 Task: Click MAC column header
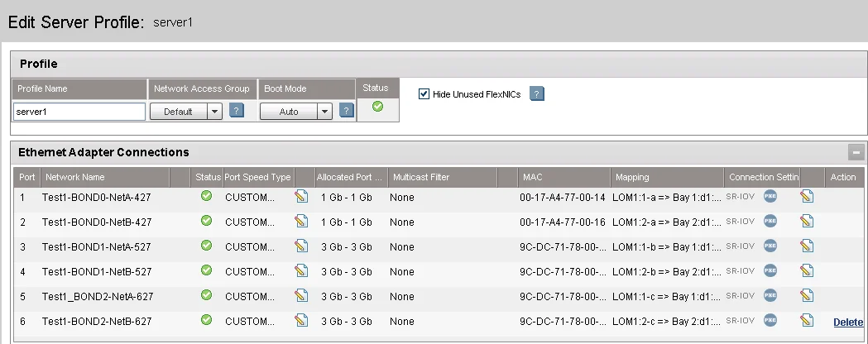(x=532, y=177)
